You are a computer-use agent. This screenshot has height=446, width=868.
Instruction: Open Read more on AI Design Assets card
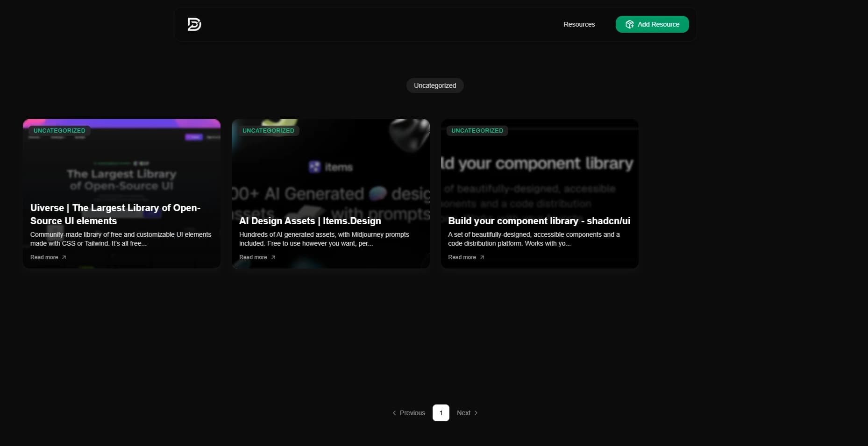(x=253, y=257)
